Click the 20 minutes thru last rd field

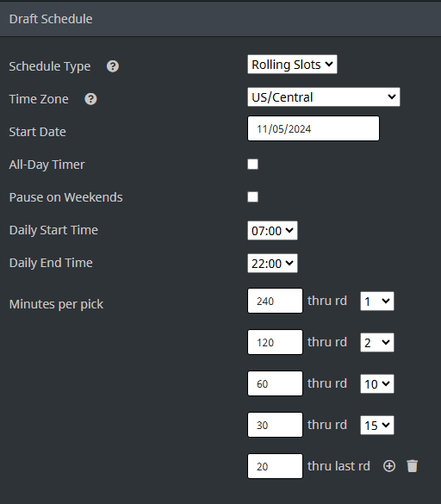[x=275, y=466]
